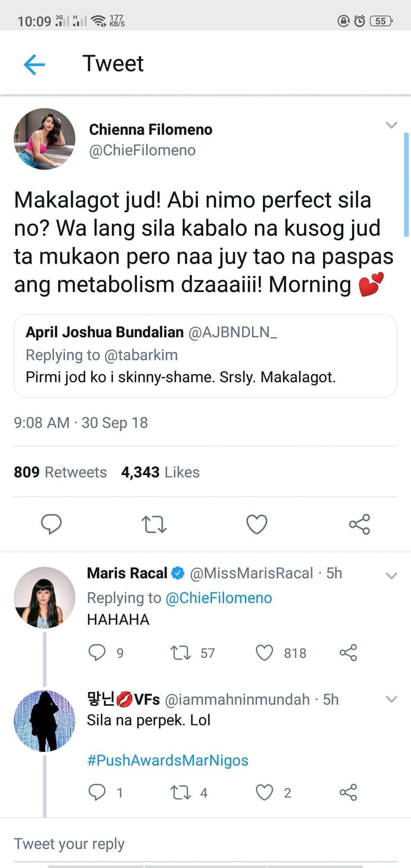Like Maris Racal's HAHAHA reply

click(x=265, y=653)
